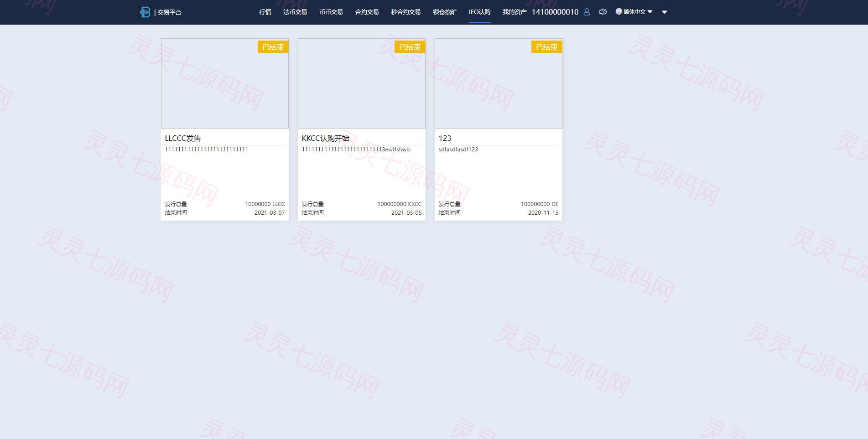The image size is (868, 439).
Task: Click the 100000000 DE issuance value
Action: coord(540,204)
